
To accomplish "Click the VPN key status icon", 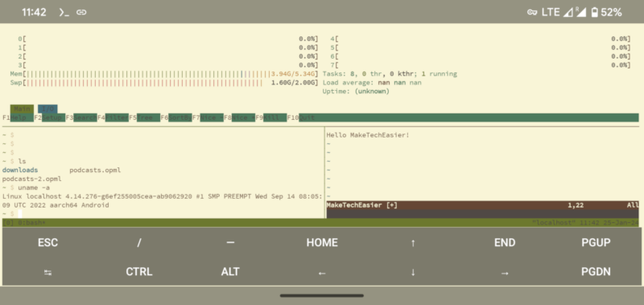I will pos(532,12).
